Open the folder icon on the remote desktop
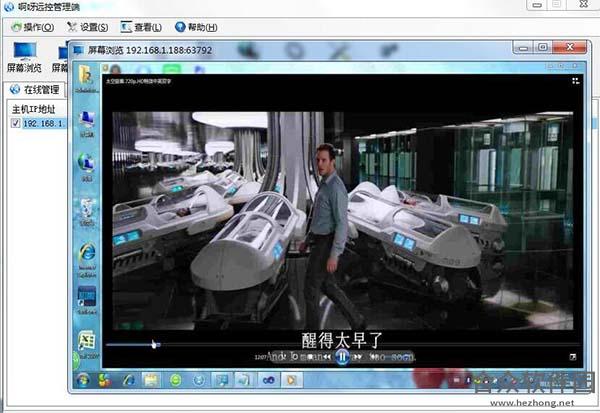This screenshot has width=600, height=413. coord(86,77)
